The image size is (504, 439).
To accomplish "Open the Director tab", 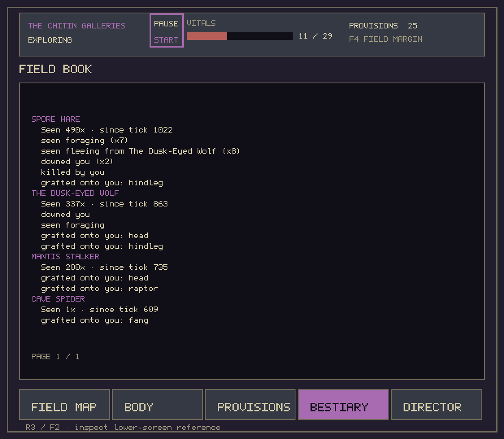I will click(436, 404).
